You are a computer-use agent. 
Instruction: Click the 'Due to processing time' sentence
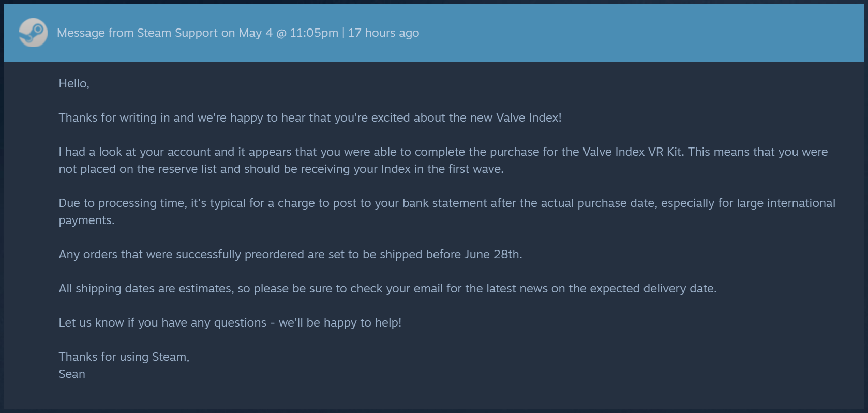tap(447, 203)
